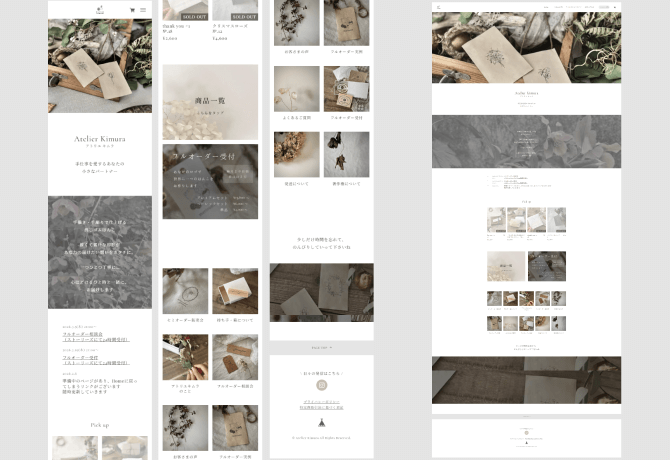Open desktop navigation menu at top right

pos(615,6)
